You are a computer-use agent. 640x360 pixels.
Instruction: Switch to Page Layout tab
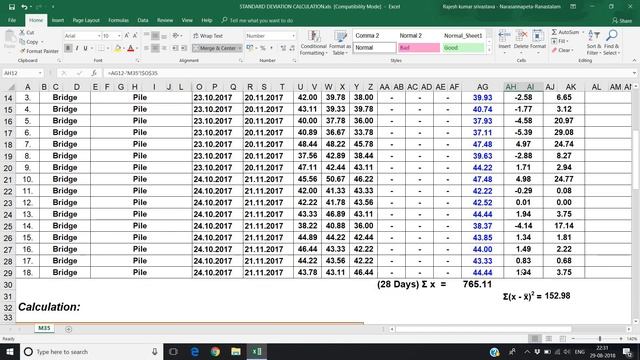(86, 20)
